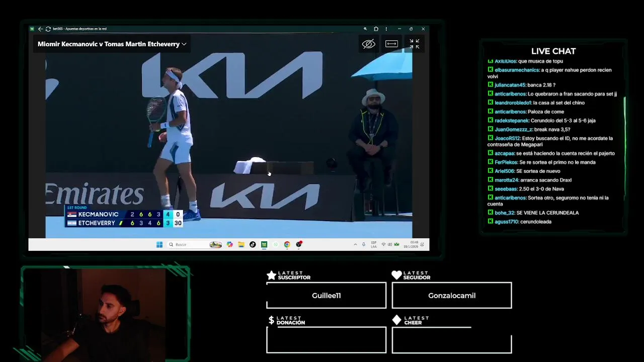Click chat message 'Paloza de come'

tap(546, 112)
